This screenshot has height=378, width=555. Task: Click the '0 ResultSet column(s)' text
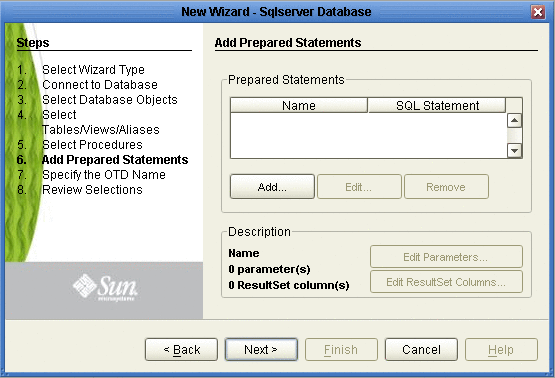289,285
